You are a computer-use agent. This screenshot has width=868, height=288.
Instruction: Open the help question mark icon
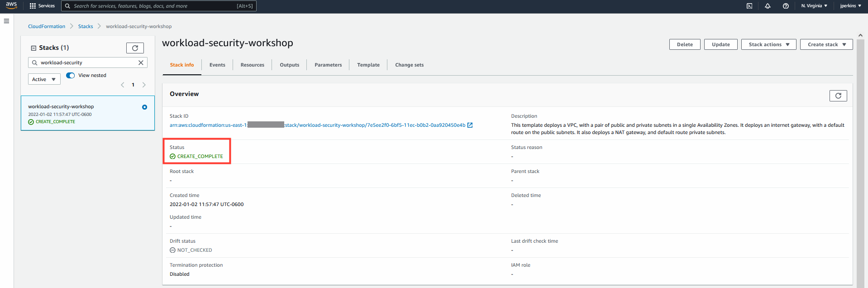coord(786,6)
